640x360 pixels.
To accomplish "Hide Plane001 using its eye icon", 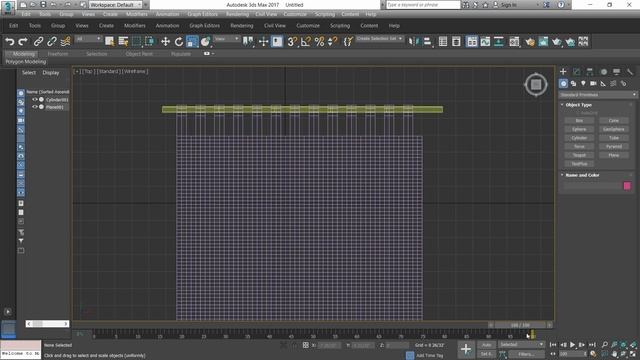I will click(x=35, y=107).
